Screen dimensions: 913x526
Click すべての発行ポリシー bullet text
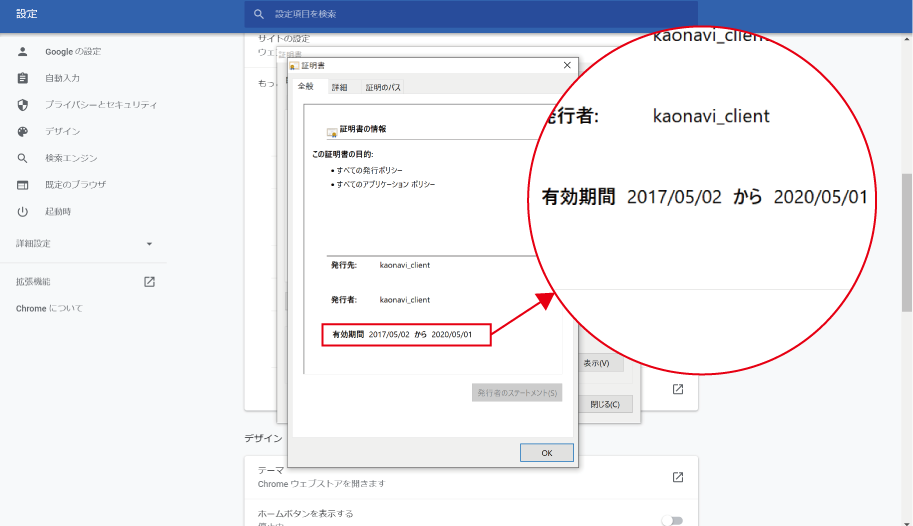tap(369, 170)
